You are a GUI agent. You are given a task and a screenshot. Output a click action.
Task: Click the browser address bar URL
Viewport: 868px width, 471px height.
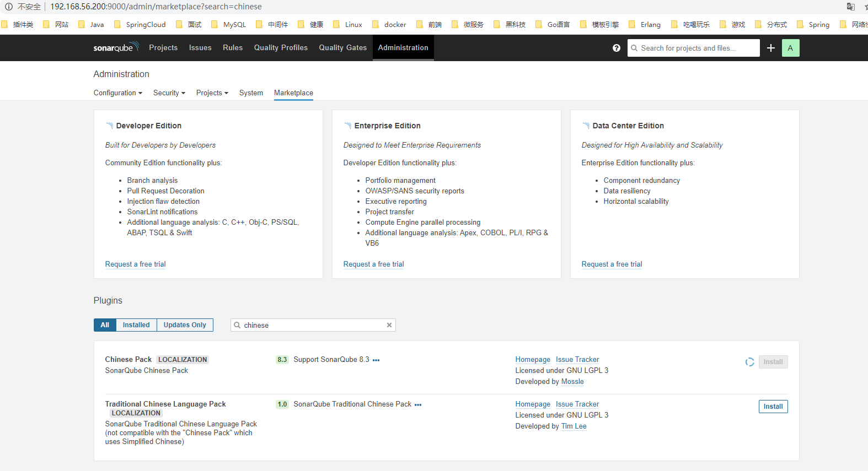tap(156, 7)
